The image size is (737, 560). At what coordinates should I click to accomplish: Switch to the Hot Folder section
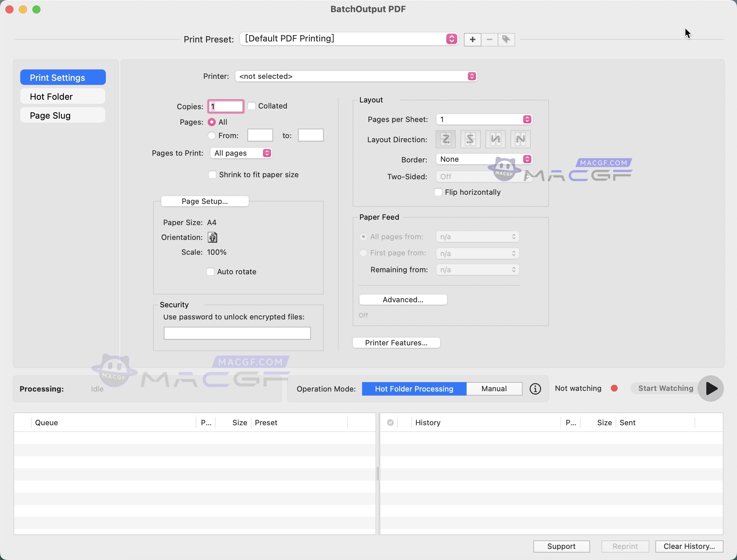pyautogui.click(x=63, y=97)
